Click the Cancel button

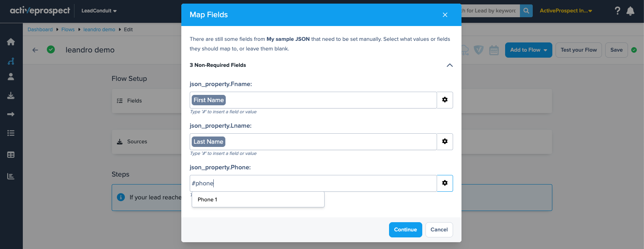click(x=439, y=230)
